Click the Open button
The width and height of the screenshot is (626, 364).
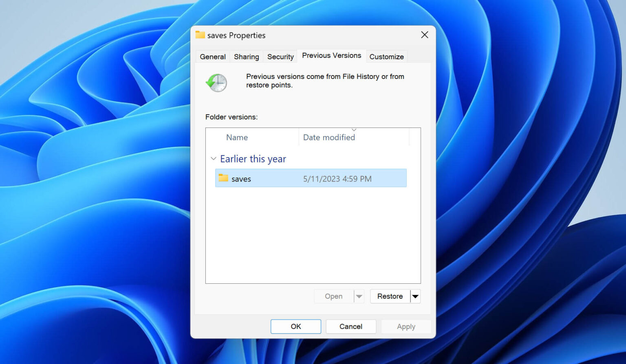333,296
